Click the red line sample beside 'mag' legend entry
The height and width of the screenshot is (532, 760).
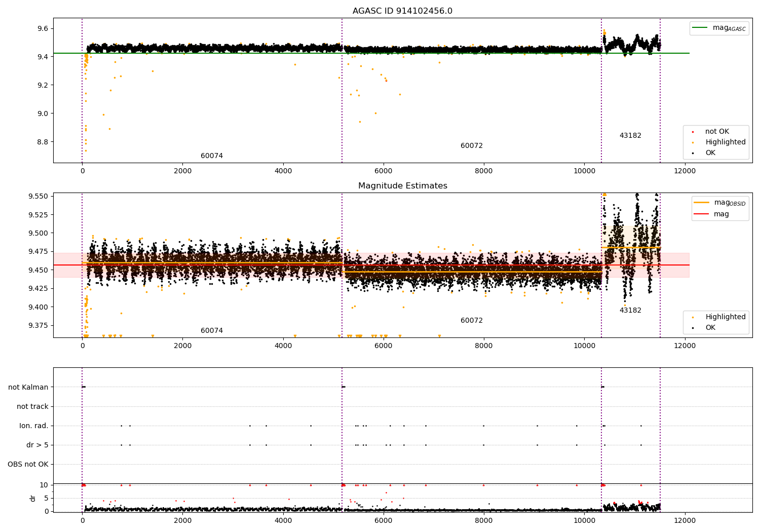click(x=702, y=214)
